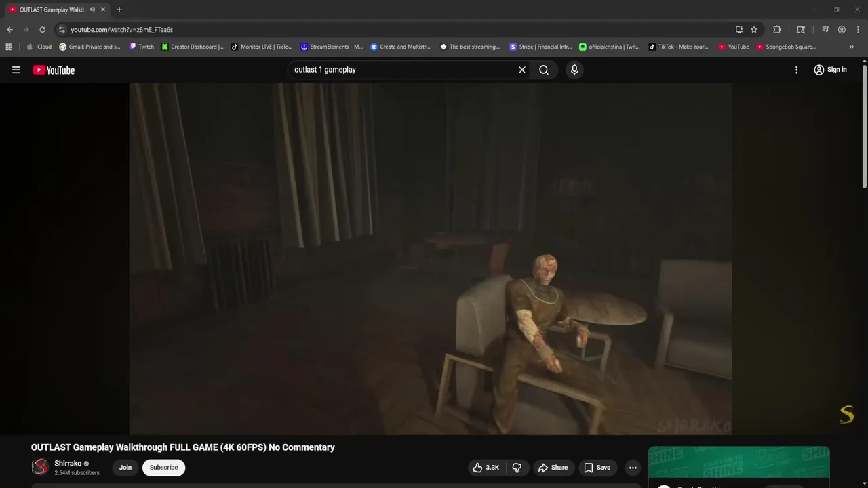
Task: Open the YouTube bookmark
Action: click(x=734, y=47)
